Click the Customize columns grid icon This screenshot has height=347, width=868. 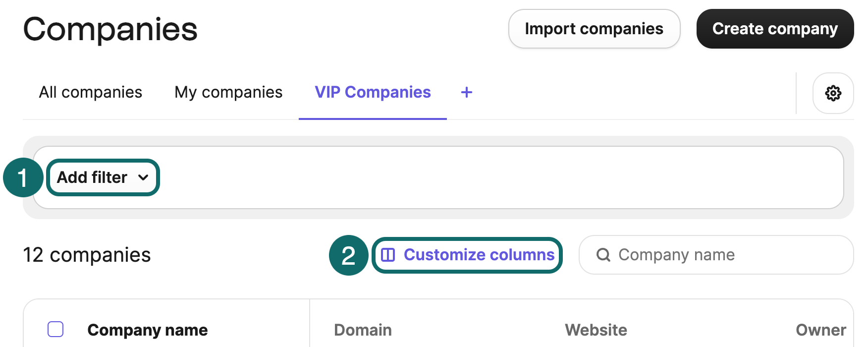(389, 255)
